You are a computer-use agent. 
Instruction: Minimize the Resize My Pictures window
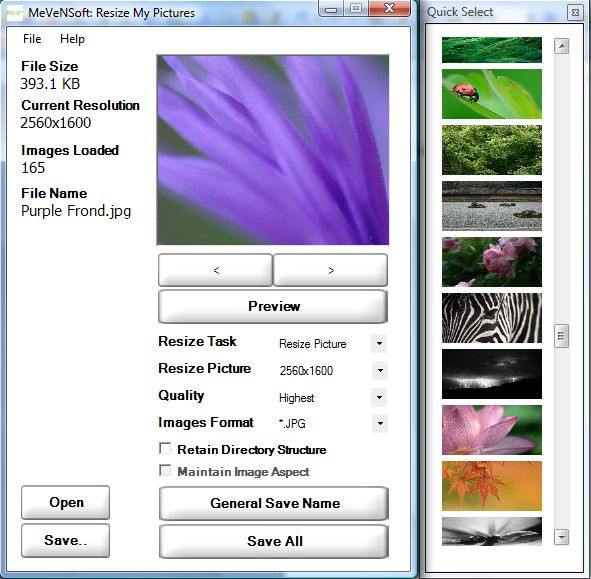click(331, 9)
